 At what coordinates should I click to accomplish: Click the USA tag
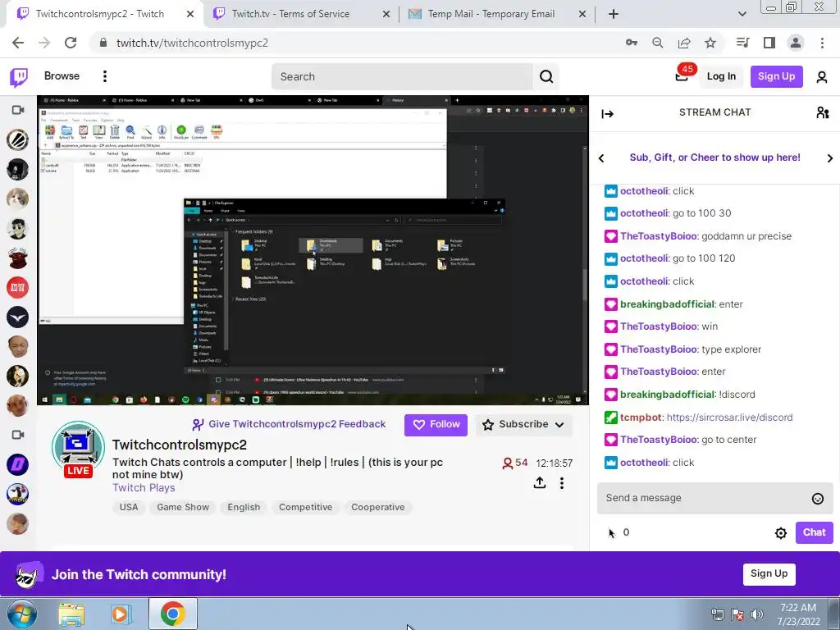tap(129, 507)
